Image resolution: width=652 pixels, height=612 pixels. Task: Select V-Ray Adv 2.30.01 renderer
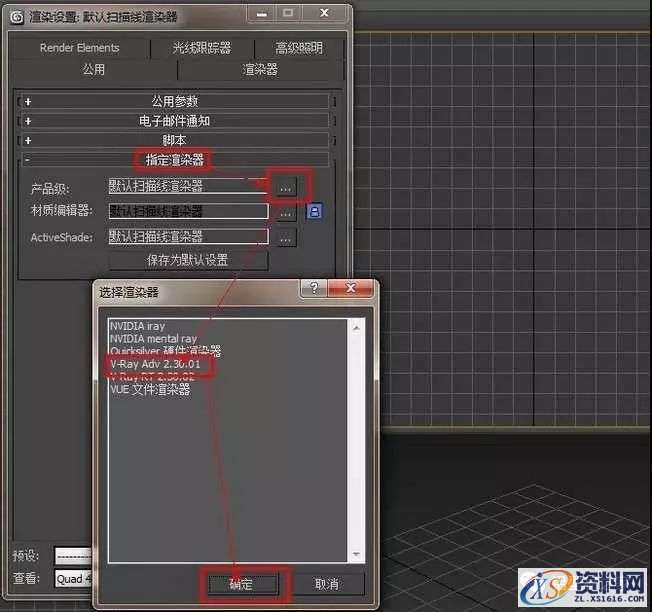[x=156, y=364]
